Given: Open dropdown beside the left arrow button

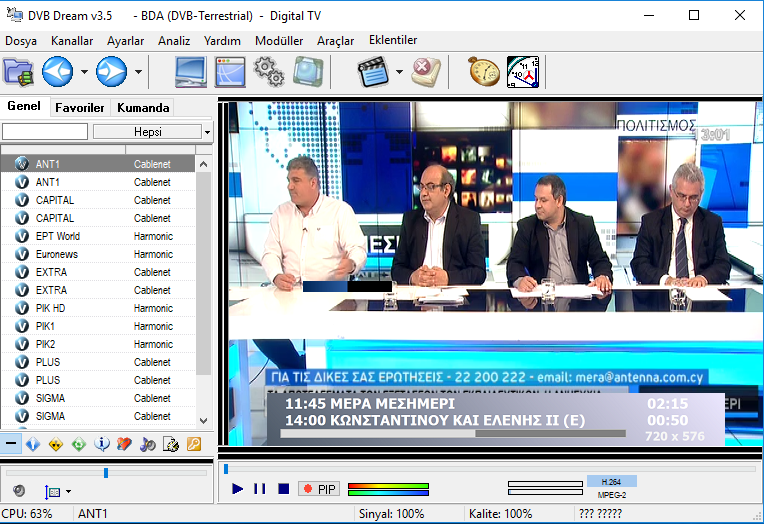Looking at the screenshot, I should [84, 72].
